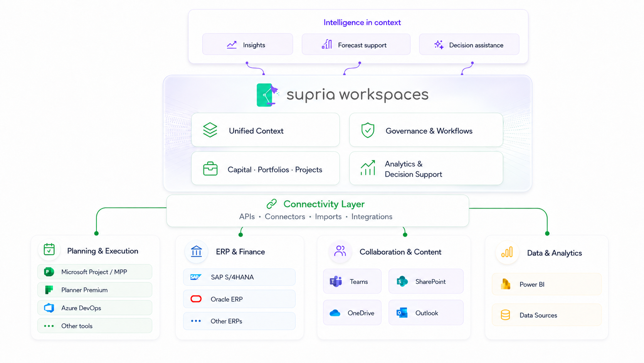Select the SAP S/4HANA label

232,277
